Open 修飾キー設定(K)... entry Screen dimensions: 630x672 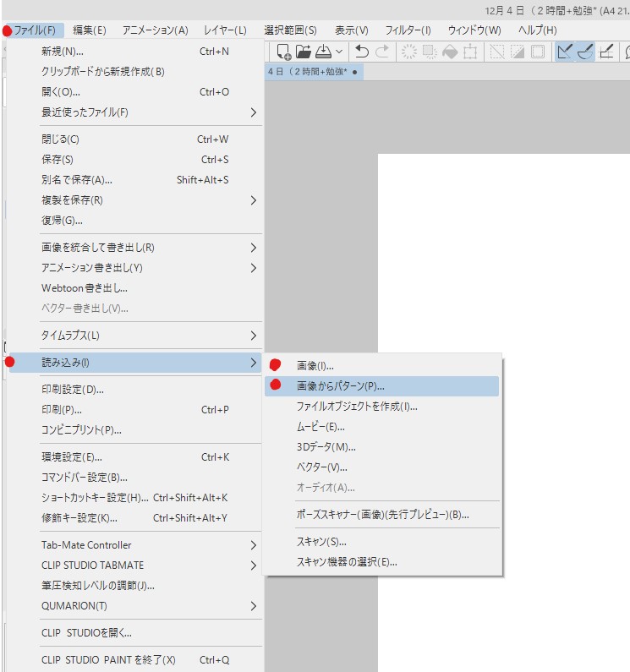click(135, 518)
